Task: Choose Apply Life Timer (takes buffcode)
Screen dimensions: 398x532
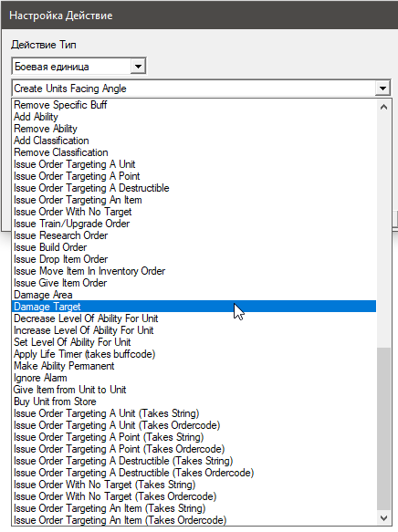Action: (x=194, y=354)
